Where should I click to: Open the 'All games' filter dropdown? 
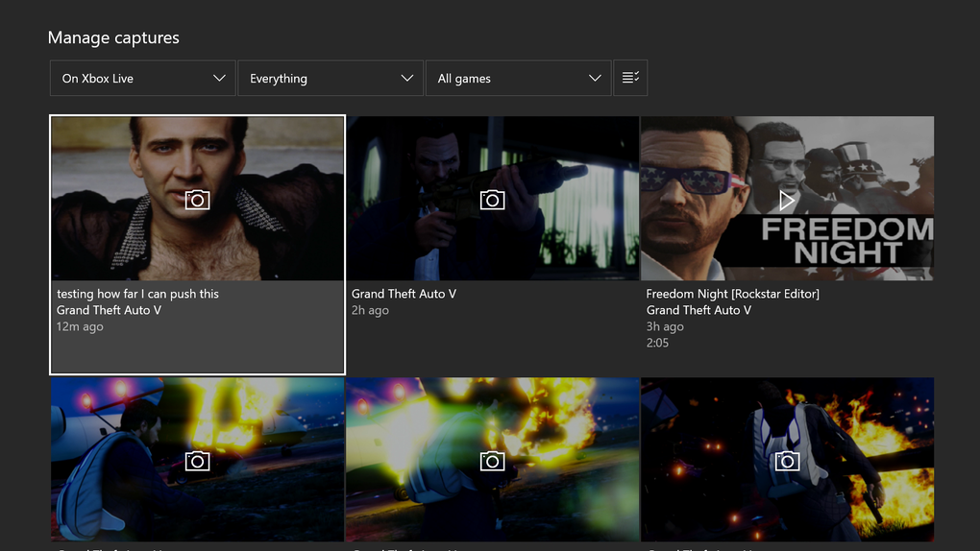518,78
